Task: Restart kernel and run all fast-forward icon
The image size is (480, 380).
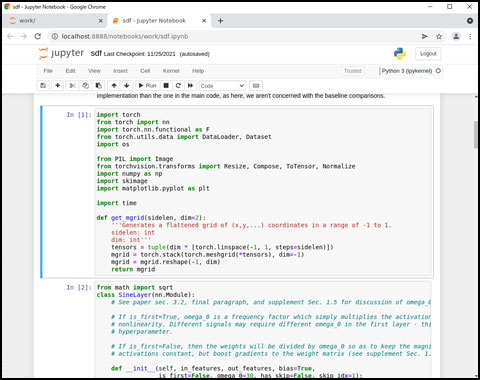Action: click(190, 86)
